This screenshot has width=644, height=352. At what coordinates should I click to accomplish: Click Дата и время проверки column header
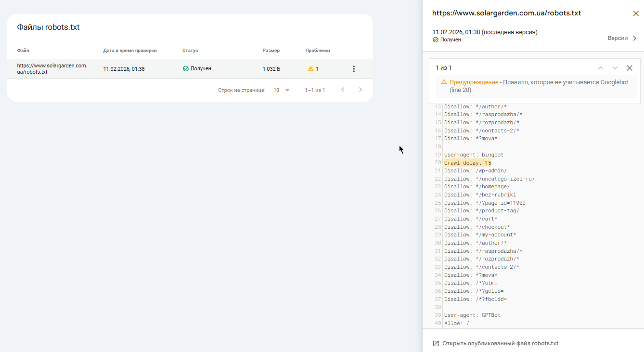pyautogui.click(x=130, y=51)
